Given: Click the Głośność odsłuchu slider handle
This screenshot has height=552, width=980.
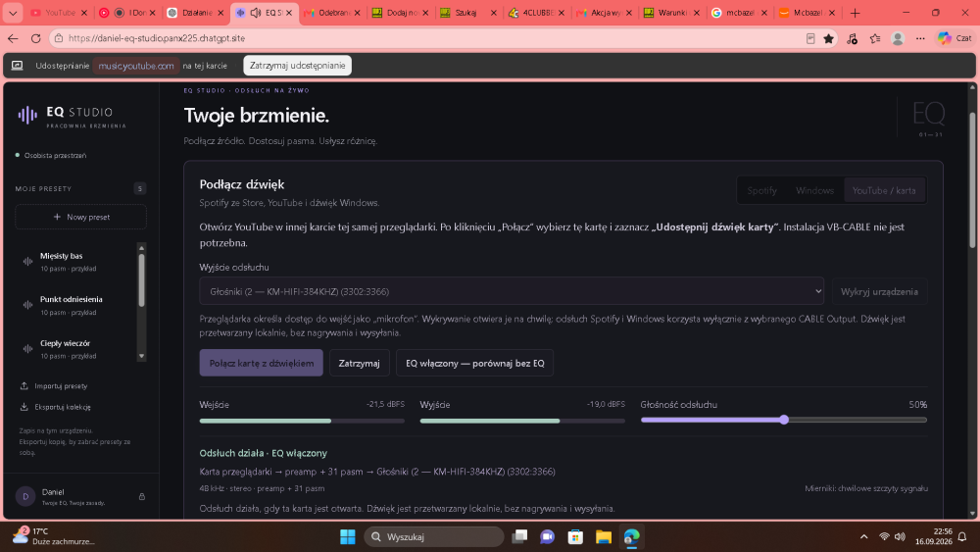Looking at the screenshot, I should click(784, 420).
